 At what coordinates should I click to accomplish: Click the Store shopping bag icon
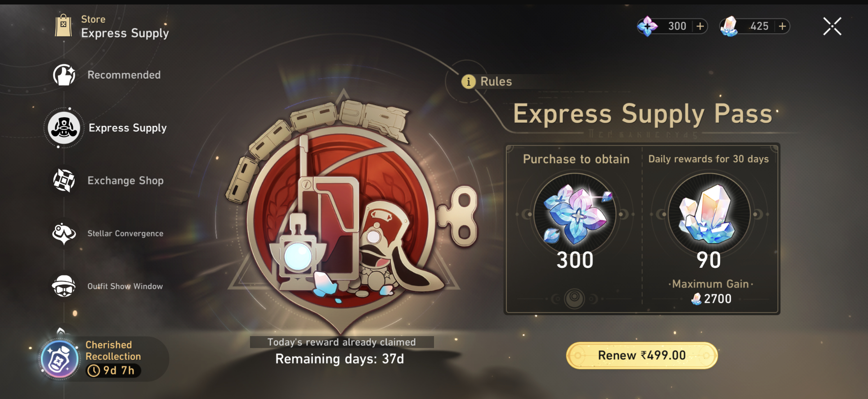click(x=63, y=25)
